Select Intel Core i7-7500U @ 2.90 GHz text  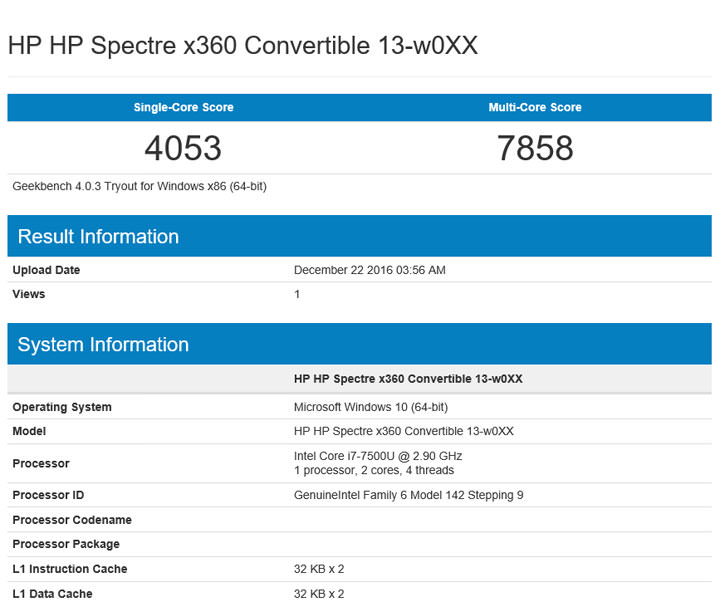[378, 456]
